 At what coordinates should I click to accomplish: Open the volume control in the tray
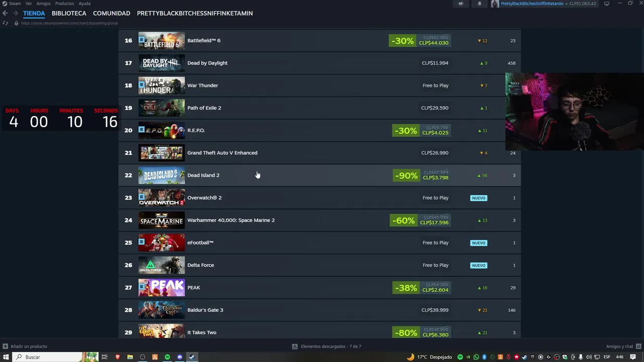588,357
